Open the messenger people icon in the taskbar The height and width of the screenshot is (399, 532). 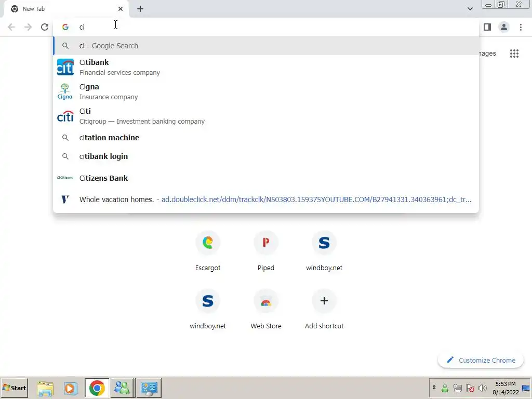point(122,388)
